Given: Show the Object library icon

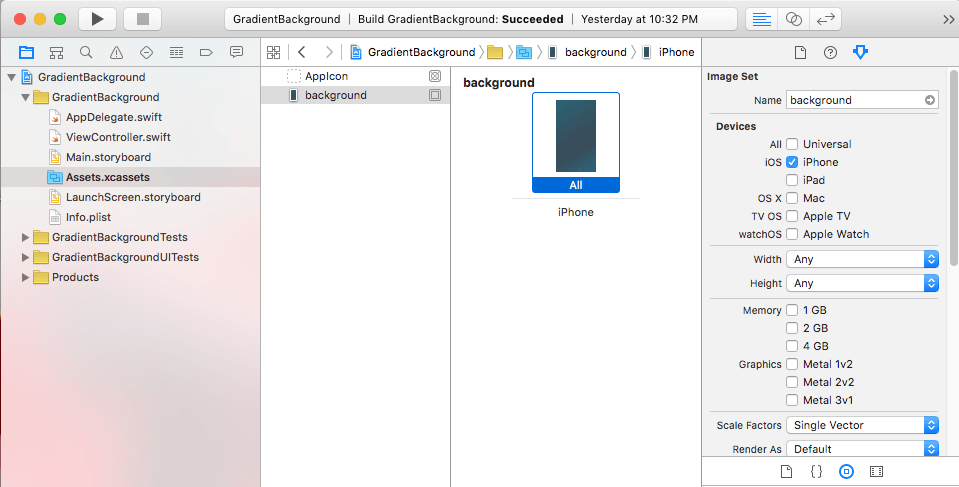Looking at the screenshot, I should [x=846, y=472].
